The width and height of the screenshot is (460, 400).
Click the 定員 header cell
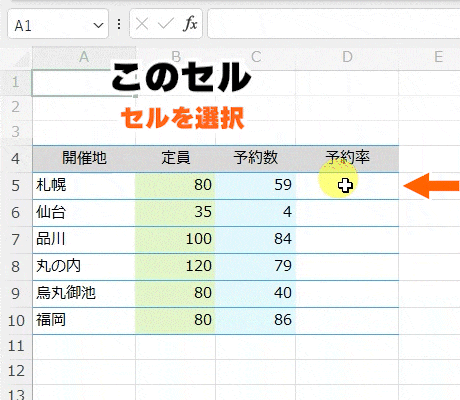pyautogui.click(x=175, y=159)
